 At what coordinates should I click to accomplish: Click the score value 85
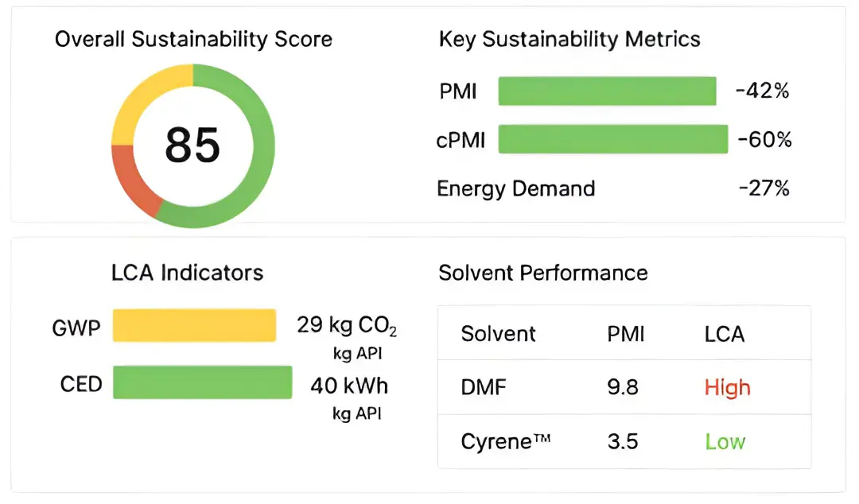(192, 145)
